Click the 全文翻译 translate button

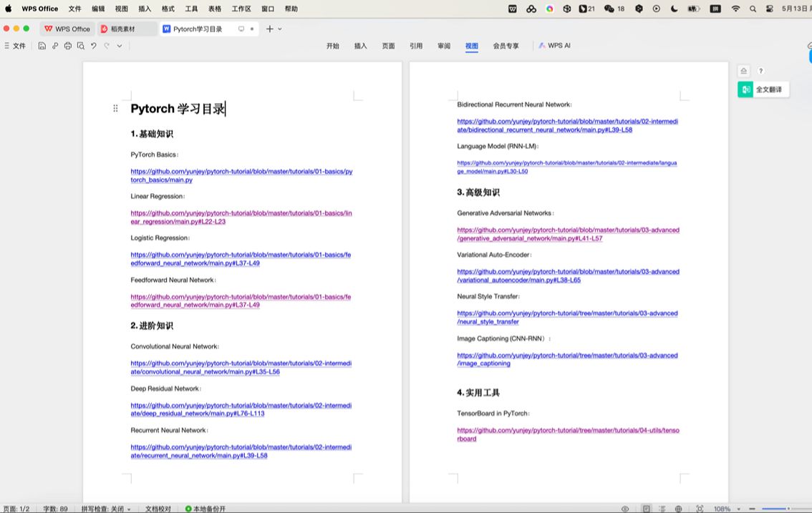tap(763, 89)
